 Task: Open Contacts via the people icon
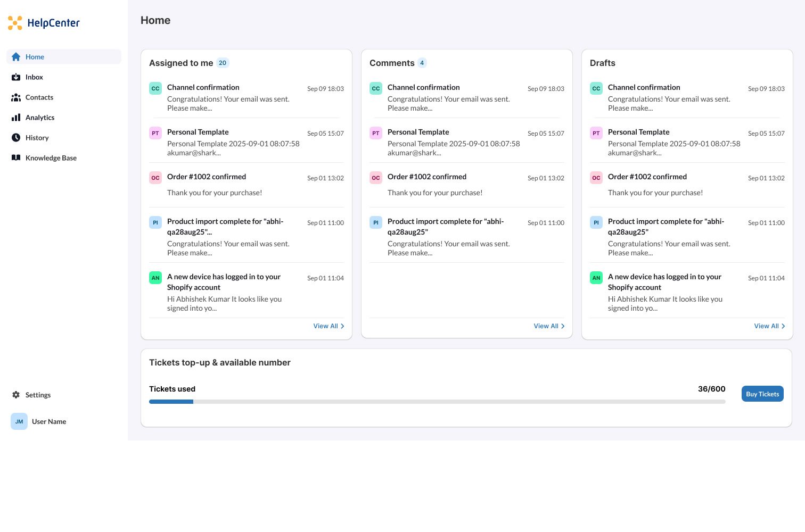pyautogui.click(x=16, y=97)
